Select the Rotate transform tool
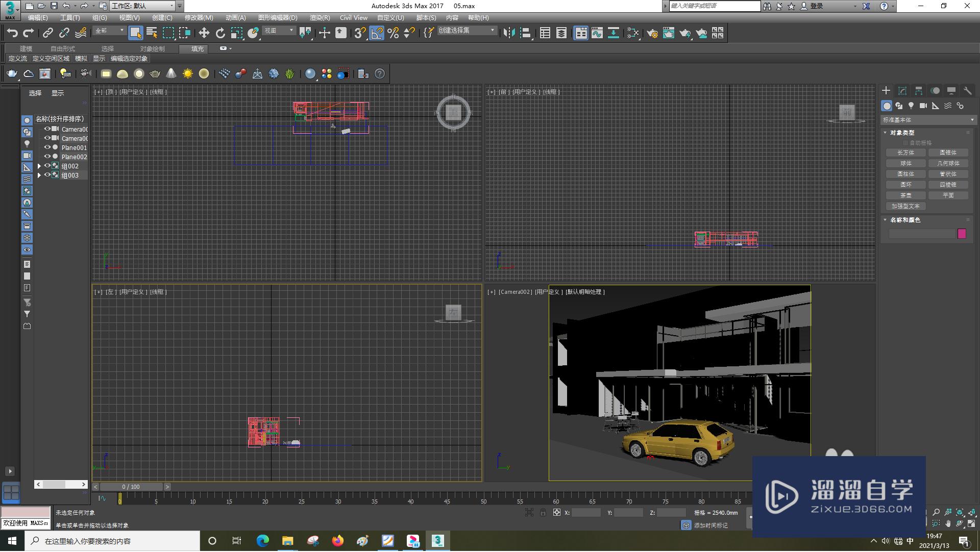The image size is (980, 552). click(220, 33)
